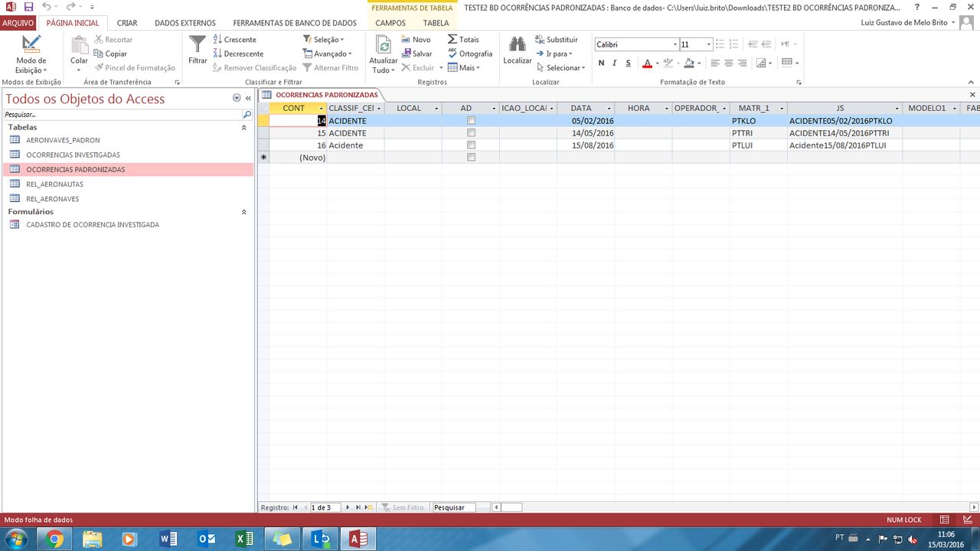
Task: Toggle AD checkbox for record 14
Action: click(x=471, y=121)
